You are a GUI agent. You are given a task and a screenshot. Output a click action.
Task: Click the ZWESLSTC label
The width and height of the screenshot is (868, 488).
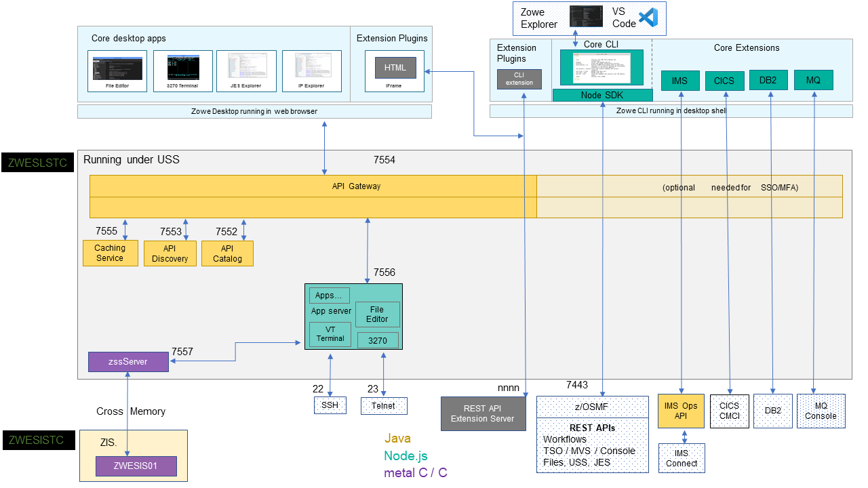(x=37, y=162)
